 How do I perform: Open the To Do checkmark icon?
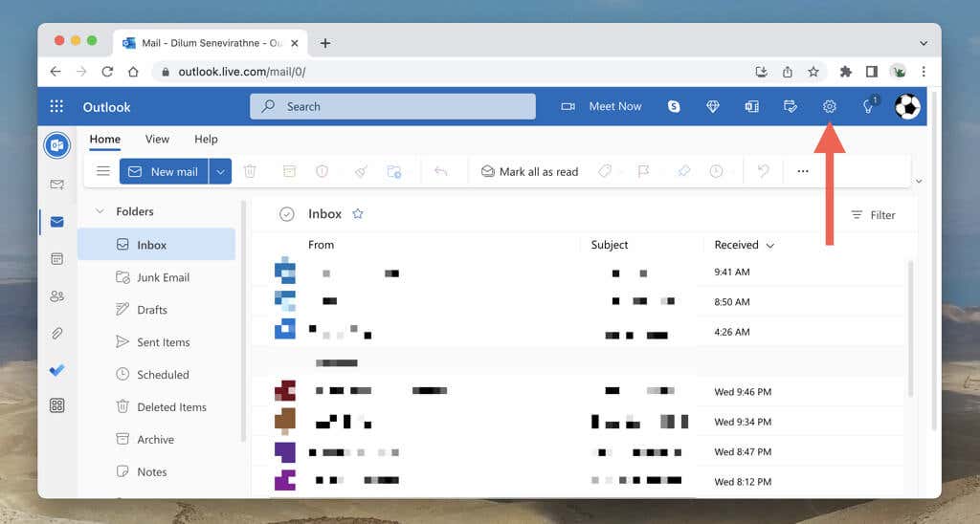click(56, 370)
